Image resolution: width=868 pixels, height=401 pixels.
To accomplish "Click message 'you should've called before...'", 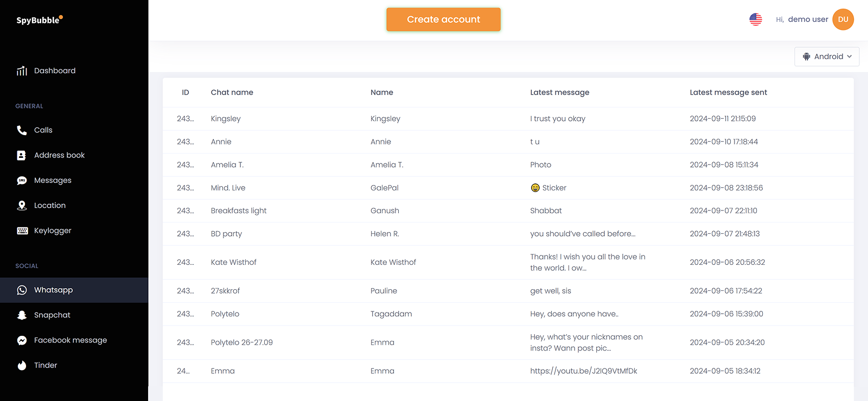I will pyautogui.click(x=583, y=234).
